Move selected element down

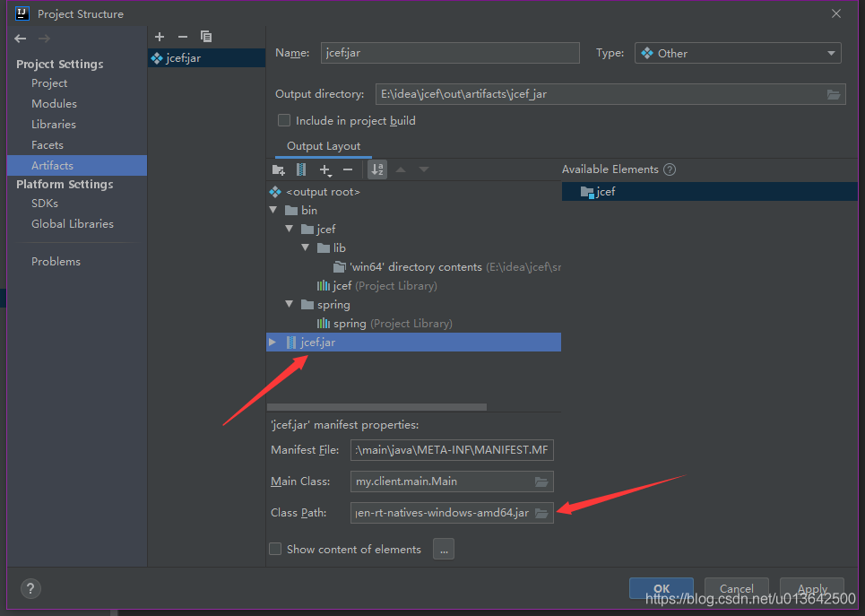424,169
